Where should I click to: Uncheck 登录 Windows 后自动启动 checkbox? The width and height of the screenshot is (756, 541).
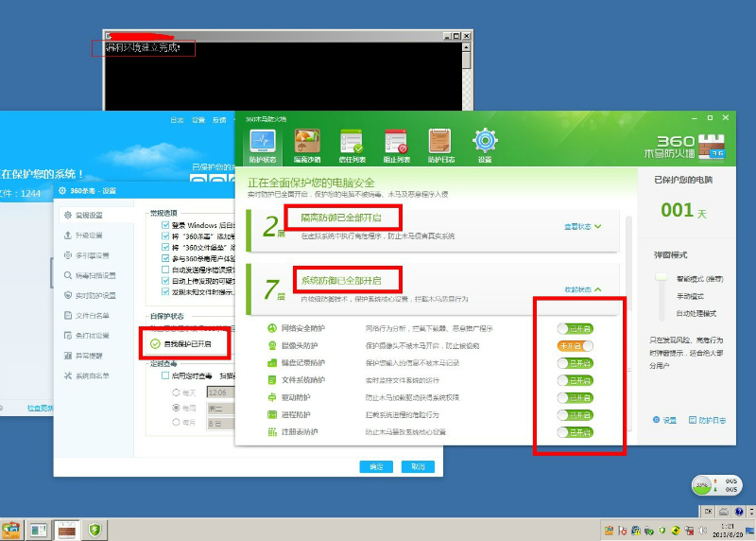pos(165,225)
